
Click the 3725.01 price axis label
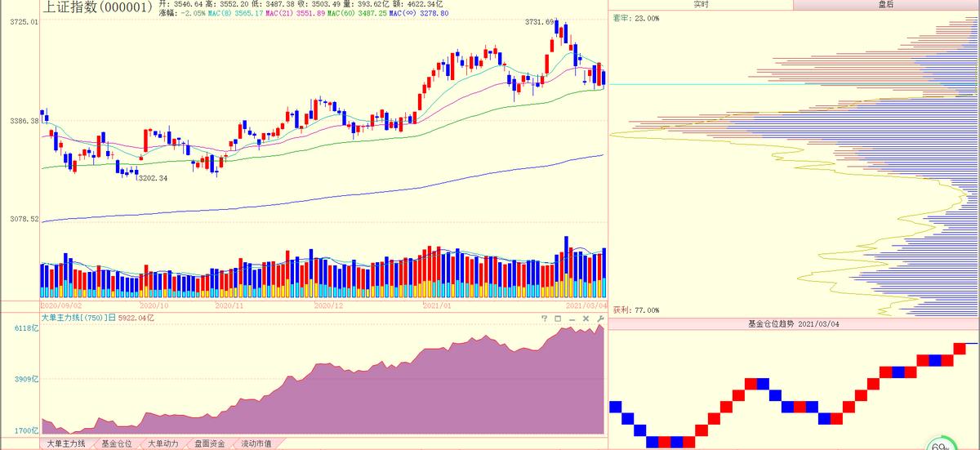point(24,22)
